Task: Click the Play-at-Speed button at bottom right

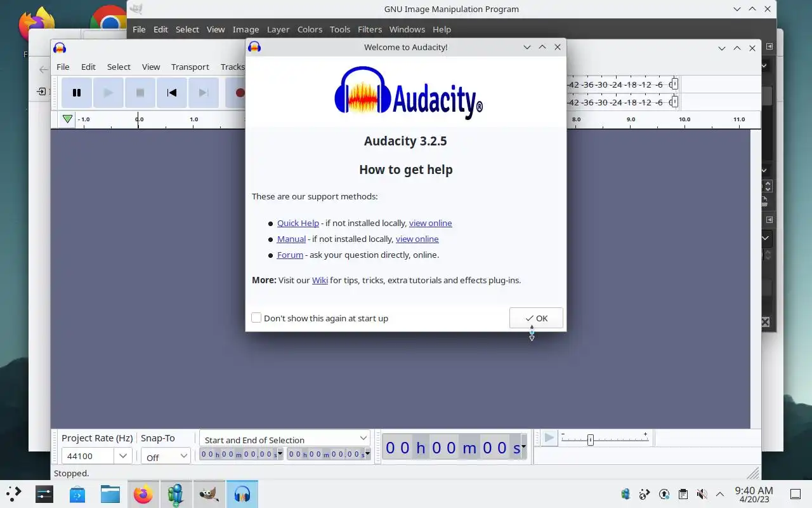Action: pyautogui.click(x=549, y=438)
